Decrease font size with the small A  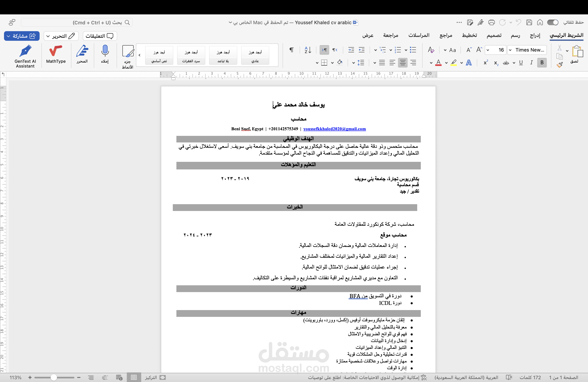(469, 50)
